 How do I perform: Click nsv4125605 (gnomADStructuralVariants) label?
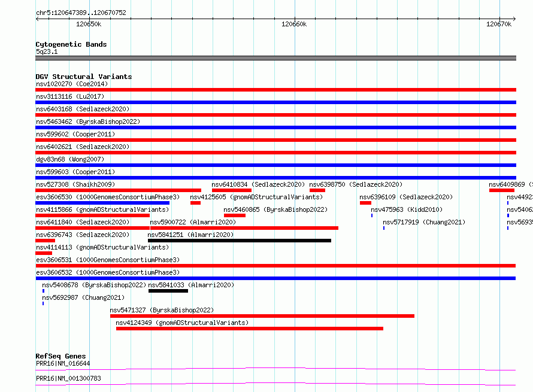click(x=256, y=197)
